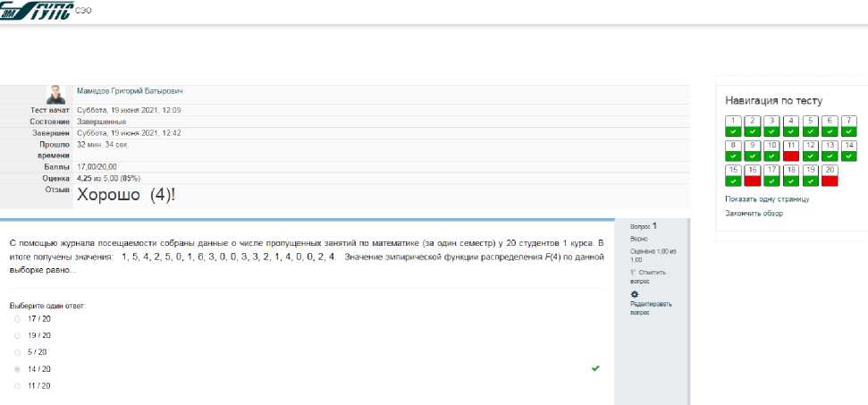This screenshot has height=405, width=868.
Task: Go to question 2 in test navigation
Action: tap(753, 126)
